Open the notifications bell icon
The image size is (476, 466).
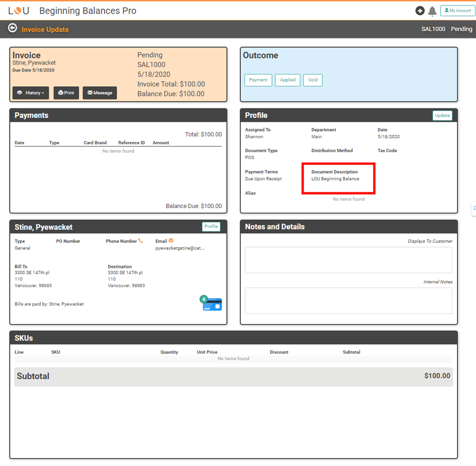[x=432, y=11]
